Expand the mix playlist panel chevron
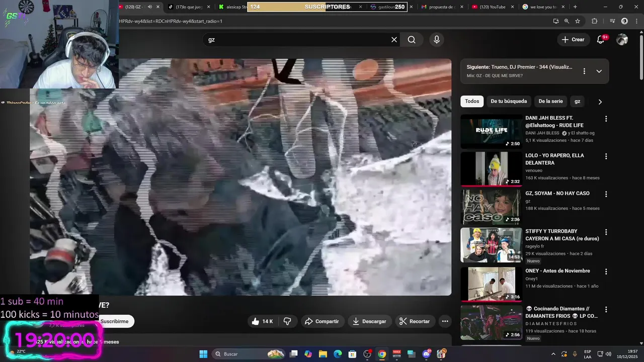 599,71
